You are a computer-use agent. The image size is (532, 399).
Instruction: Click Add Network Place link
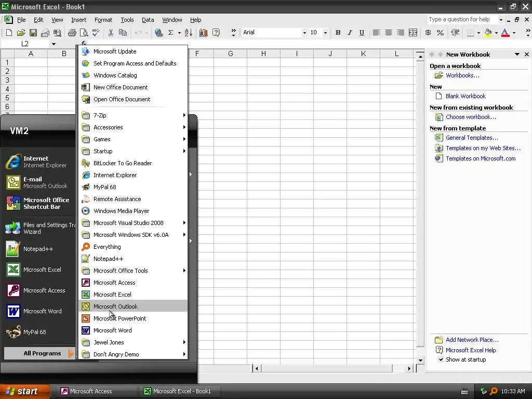click(472, 340)
